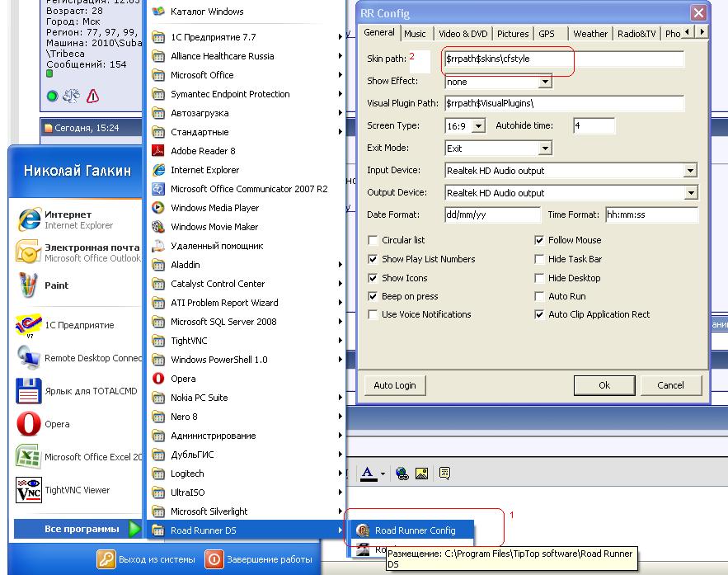Open Windows Media Player icon
Image resolution: width=728 pixels, height=575 pixels.
(158, 208)
